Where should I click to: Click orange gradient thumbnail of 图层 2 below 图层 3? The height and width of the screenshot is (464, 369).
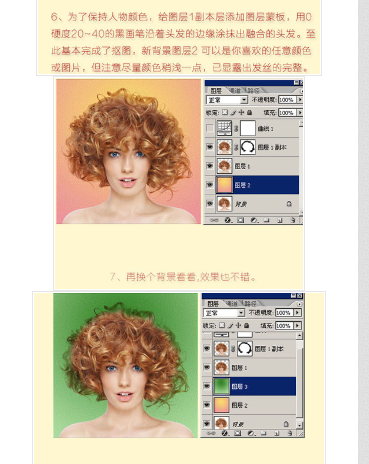[221, 405]
